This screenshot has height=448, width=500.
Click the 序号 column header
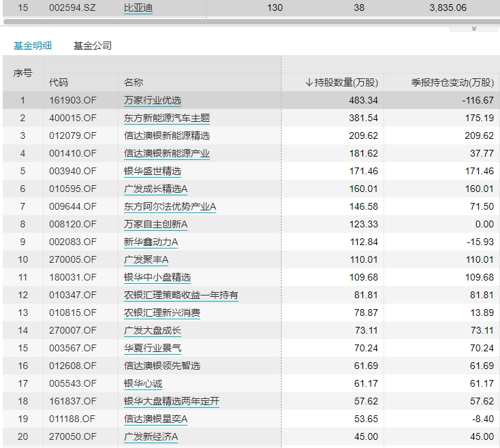tap(22, 74)
